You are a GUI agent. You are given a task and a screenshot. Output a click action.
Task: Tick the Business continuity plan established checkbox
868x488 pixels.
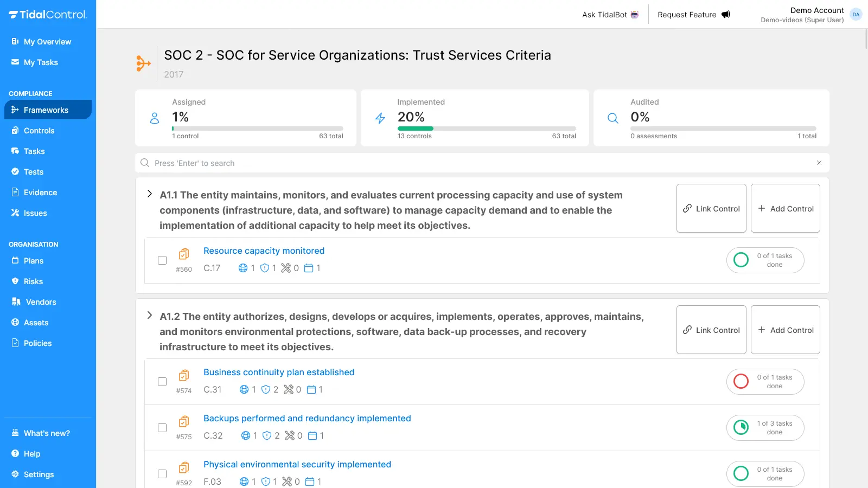[162, 382]
